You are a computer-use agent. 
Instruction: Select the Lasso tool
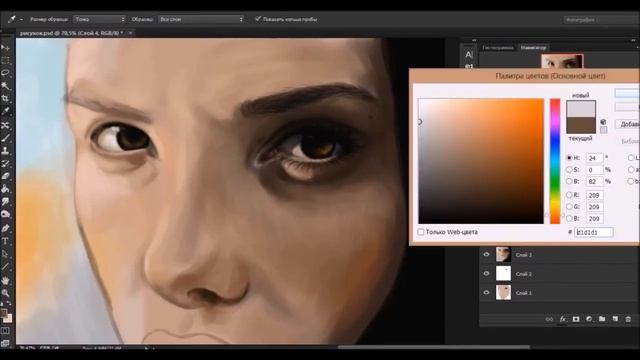(5, 73)
